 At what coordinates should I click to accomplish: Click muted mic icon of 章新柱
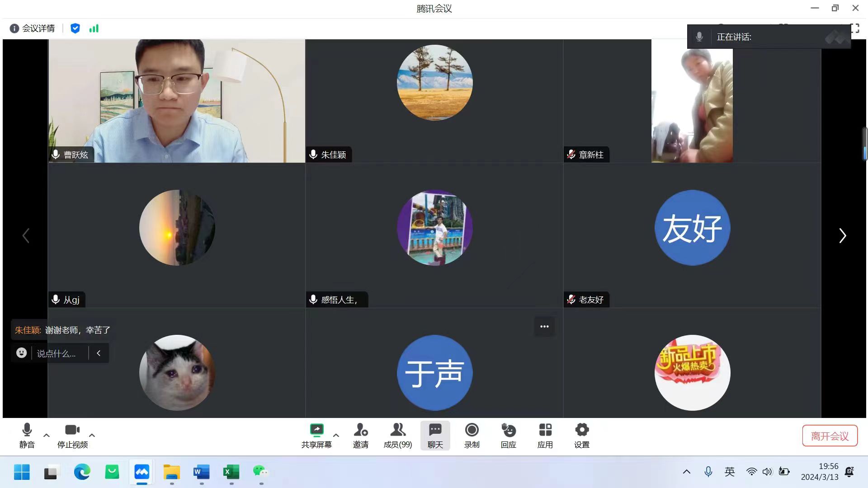click(571, 155)
